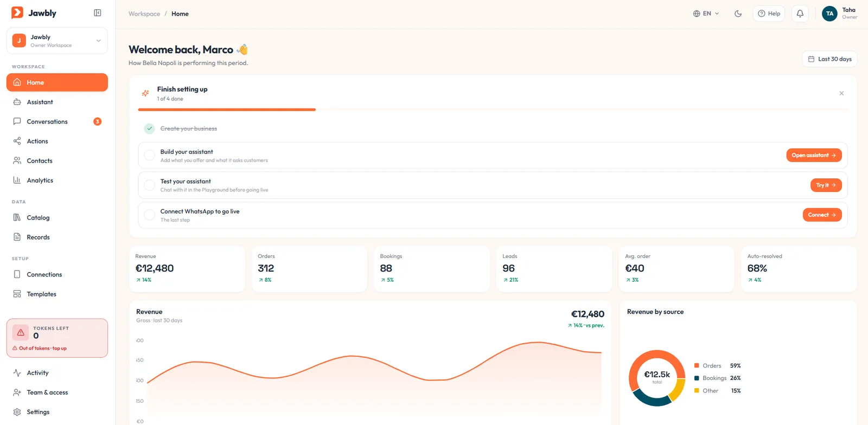Open the Activity page
868x425 pixels.
tap(57, 373)
